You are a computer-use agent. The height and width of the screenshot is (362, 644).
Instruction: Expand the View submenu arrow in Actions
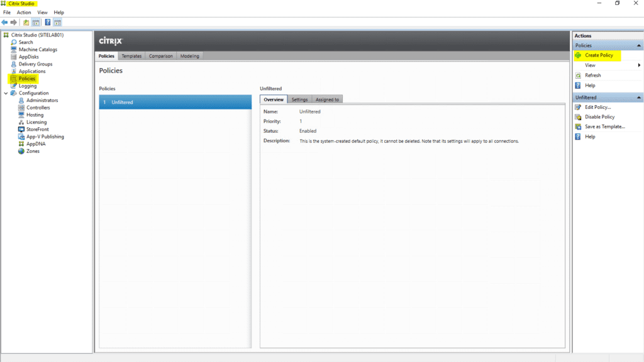click(639, 65)
